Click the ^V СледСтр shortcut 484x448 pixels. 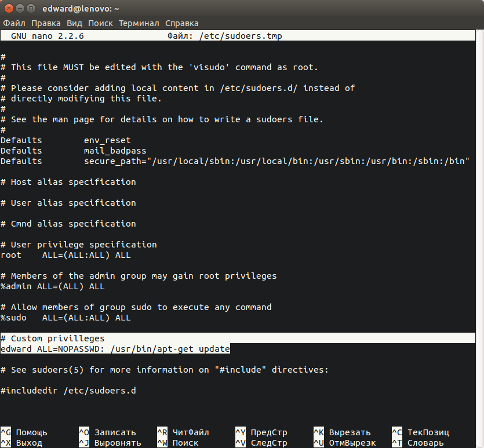pos(261,443)
